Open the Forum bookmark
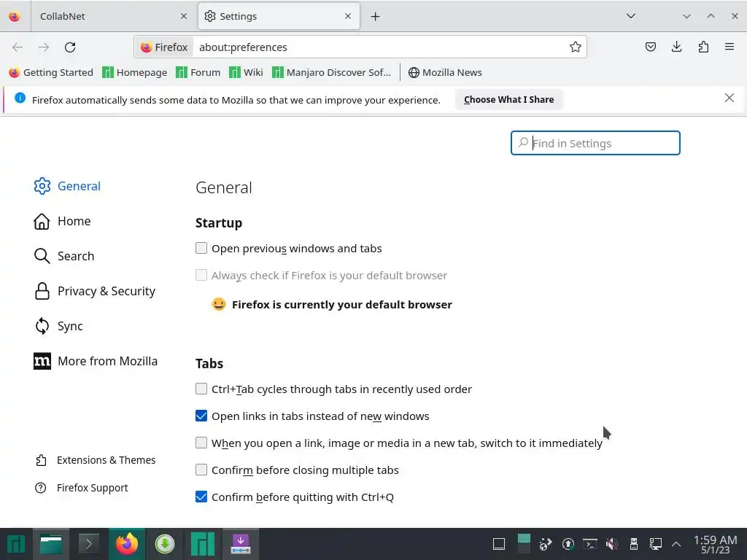 point(198,72)
